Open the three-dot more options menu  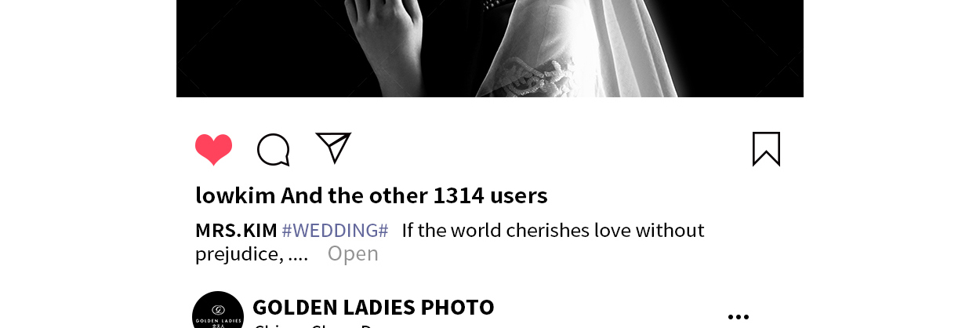click(738, 317)
